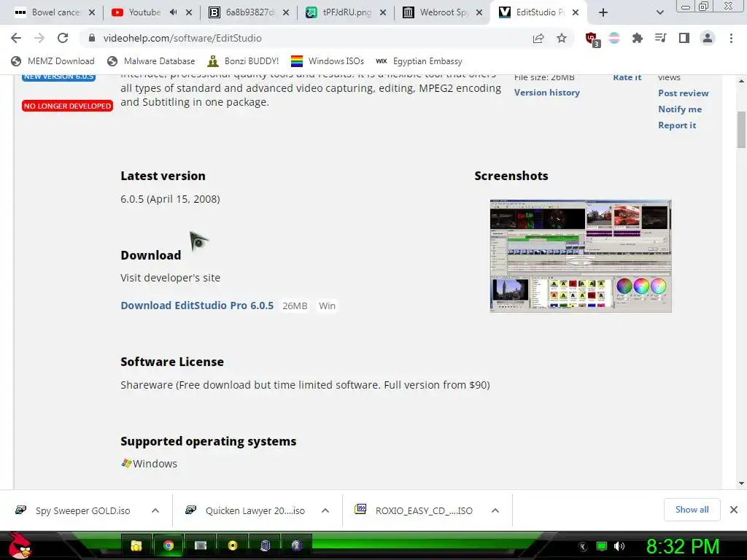The height and width of the screenshot is (560, 747).
Task: Click the striped extension icon beside uBlock
Action: click(x=614, y=38)
